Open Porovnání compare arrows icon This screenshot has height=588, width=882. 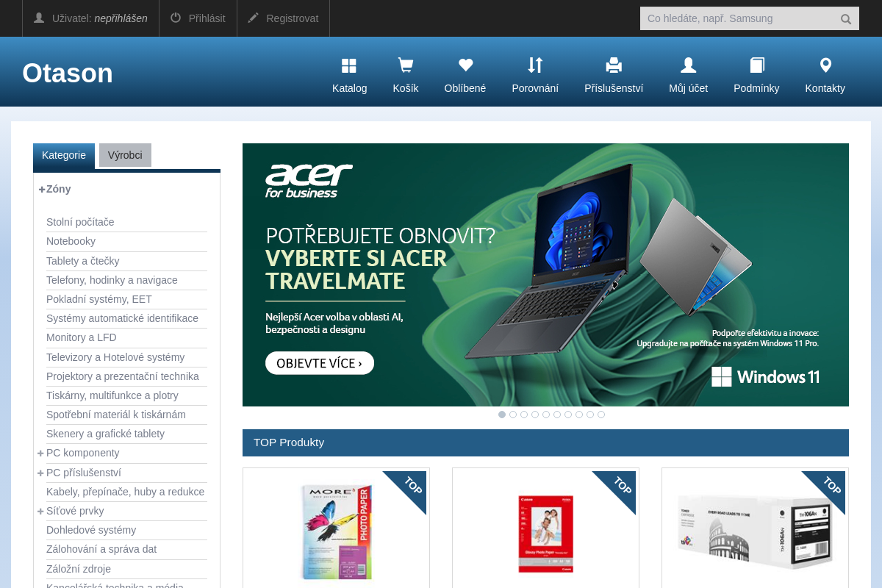pos(535,66)
